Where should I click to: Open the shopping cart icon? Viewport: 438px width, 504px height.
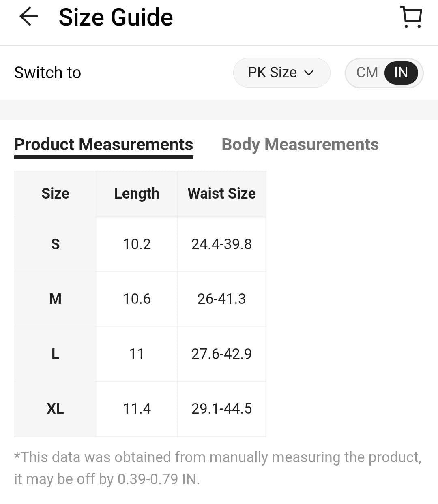click(411, 17)
